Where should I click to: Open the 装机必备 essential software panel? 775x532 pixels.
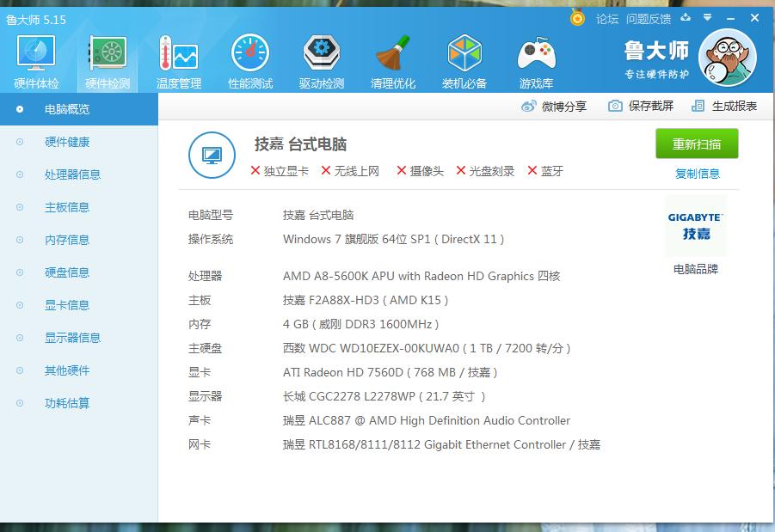464,58
